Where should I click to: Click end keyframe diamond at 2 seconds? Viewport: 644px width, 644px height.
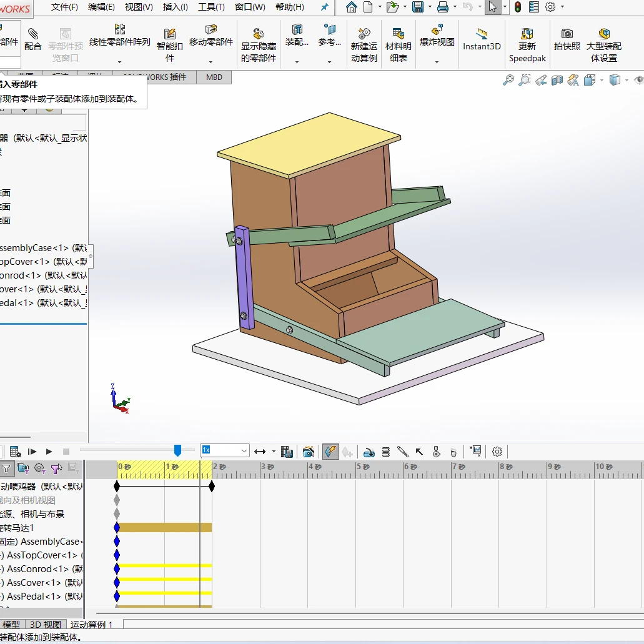[x=212, y=487]
